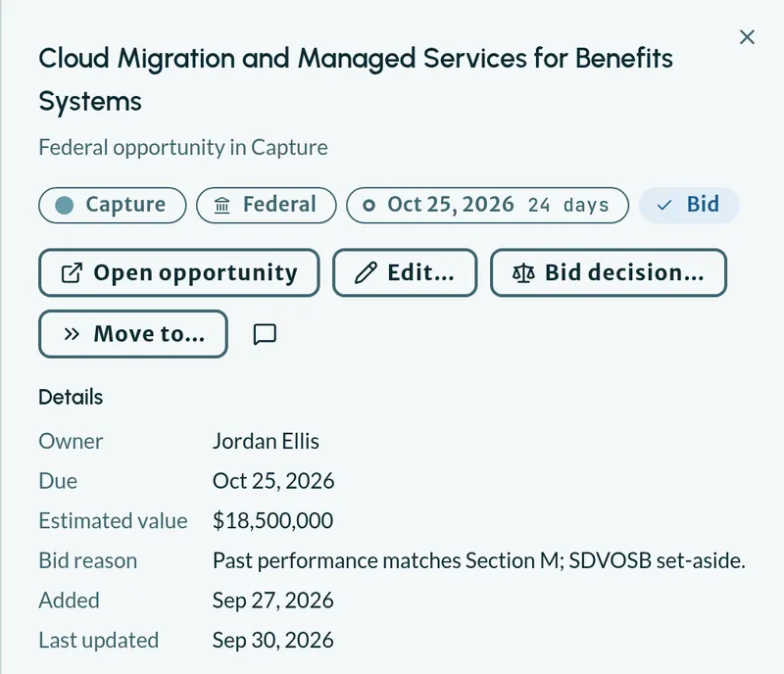Click the external link icon on Open opportunity
The width and height of the screenshot is (784, 674).
(x=72, y=273)
